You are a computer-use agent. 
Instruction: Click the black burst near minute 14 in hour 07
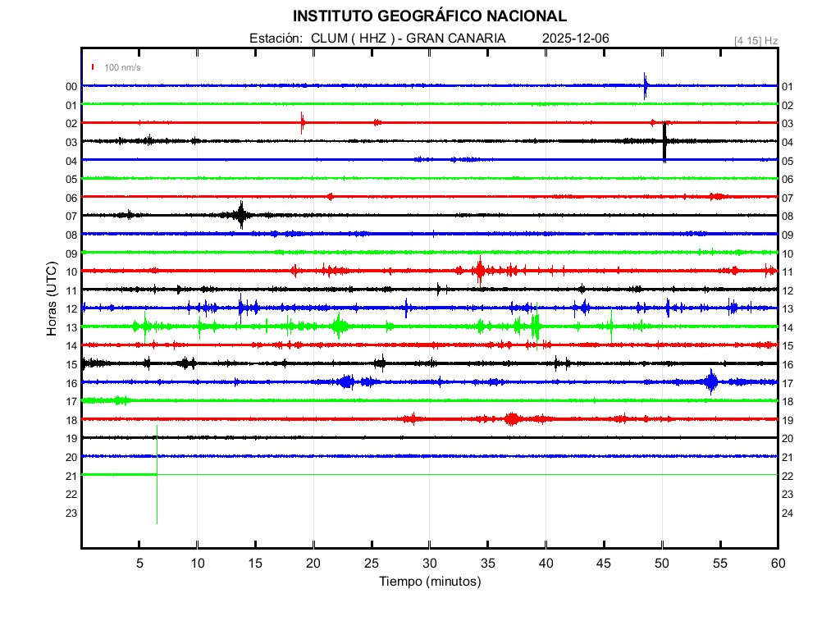point(241,215)
